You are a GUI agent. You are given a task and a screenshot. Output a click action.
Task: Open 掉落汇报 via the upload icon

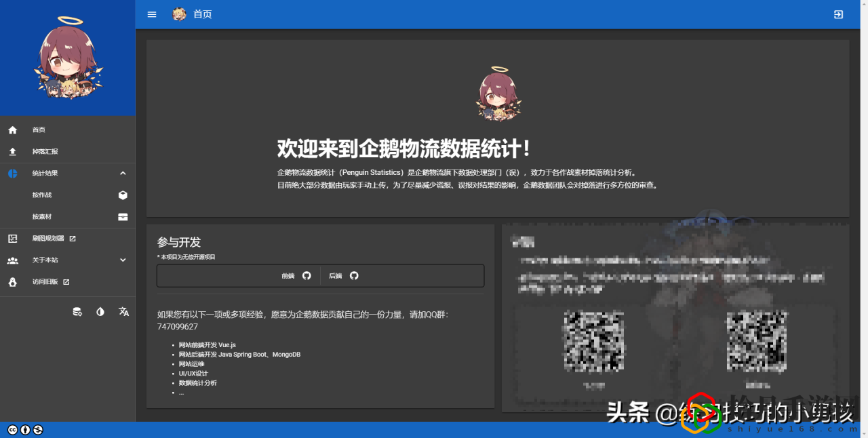tap(12, 151)
